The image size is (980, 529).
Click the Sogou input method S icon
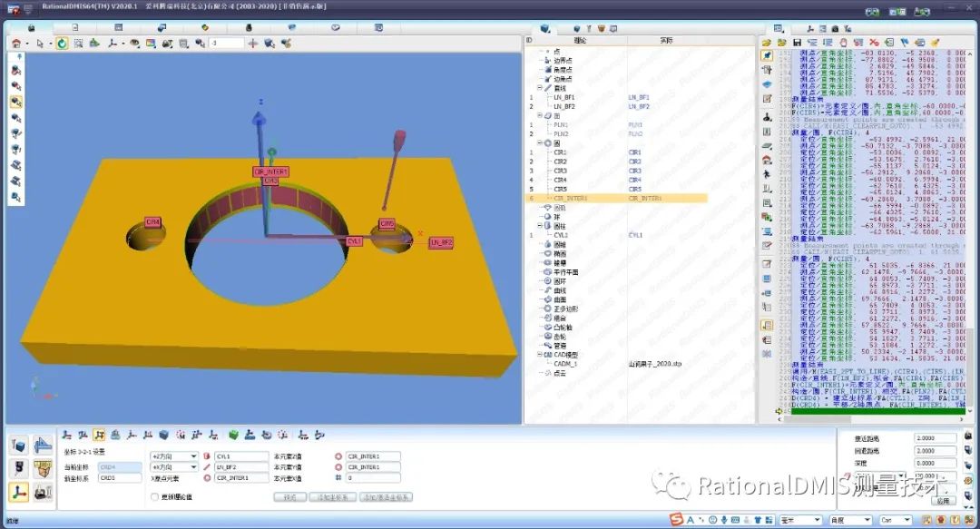(x=676, y=520)
